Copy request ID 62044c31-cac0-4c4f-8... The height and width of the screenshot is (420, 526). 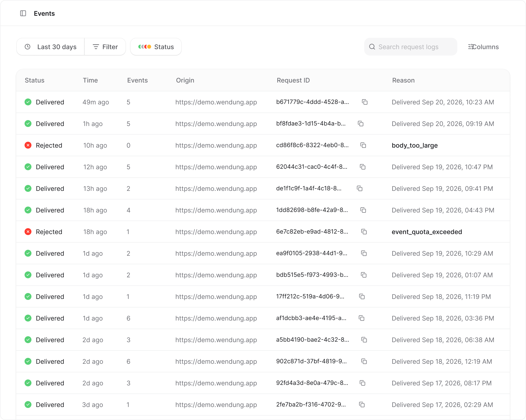click(363, 167)
